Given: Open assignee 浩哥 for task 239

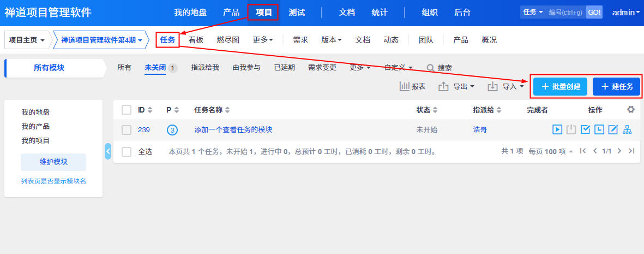Looking at the screenshot, I should [480, 129].
